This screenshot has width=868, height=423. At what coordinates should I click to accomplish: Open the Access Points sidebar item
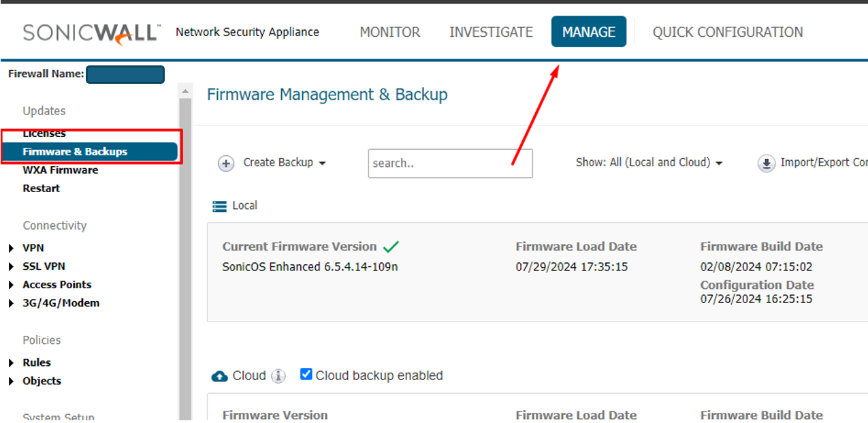(57, 285)
